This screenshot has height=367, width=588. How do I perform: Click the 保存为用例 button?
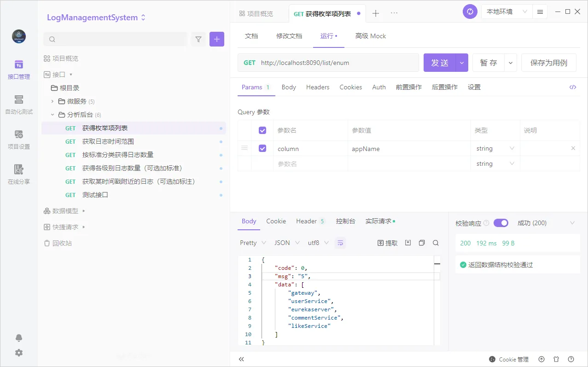click(548, 63)
